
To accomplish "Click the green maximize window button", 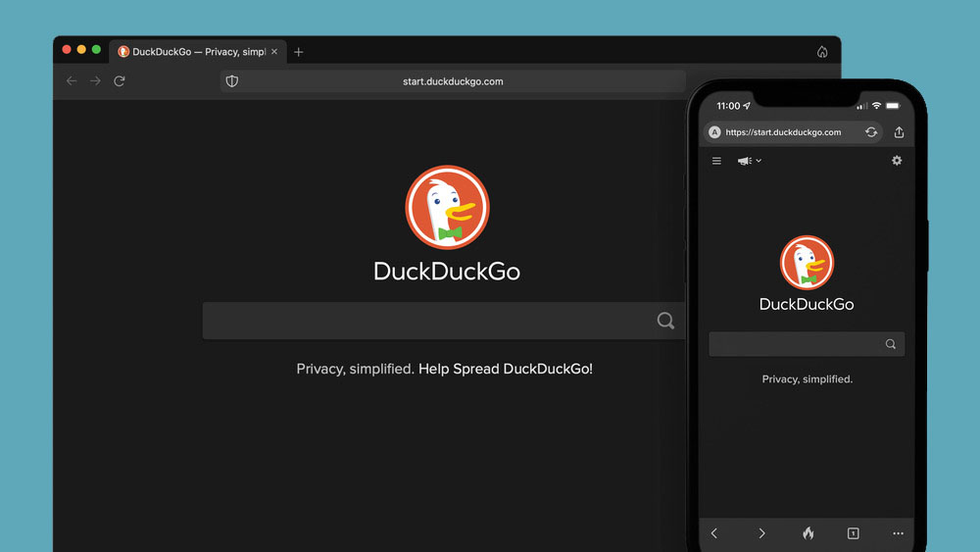I will coord(96,49).
